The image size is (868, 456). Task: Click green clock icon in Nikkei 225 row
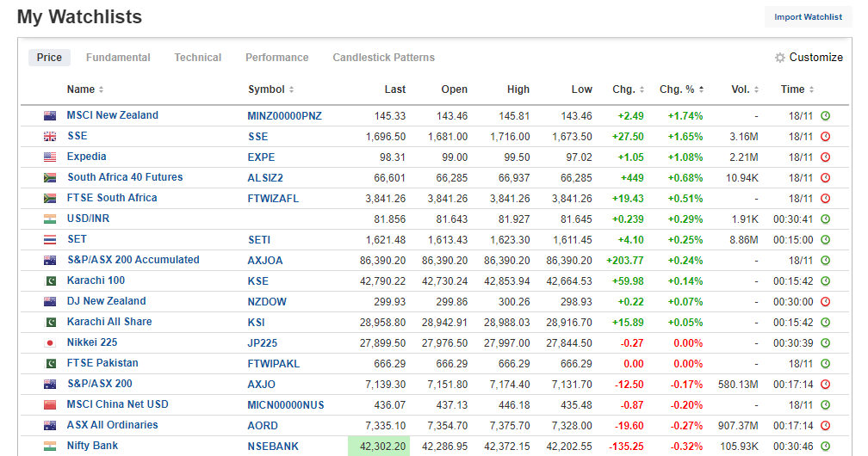[x=825, y=343]
